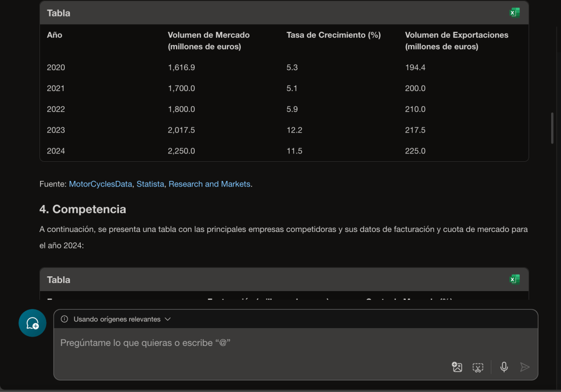561x392 pixels.
Task: Click the screenshot snip icon
Action: click(478, 367)
